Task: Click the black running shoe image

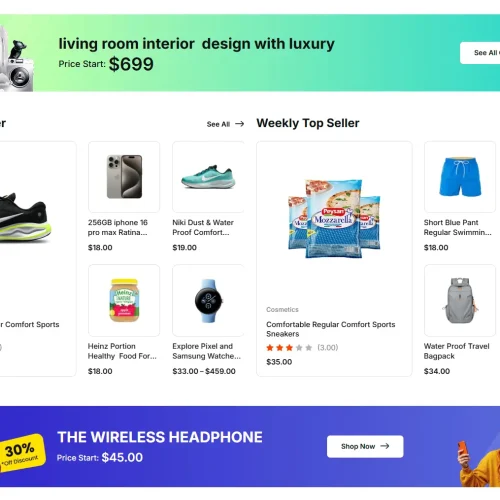Action: tap(25, 217)
